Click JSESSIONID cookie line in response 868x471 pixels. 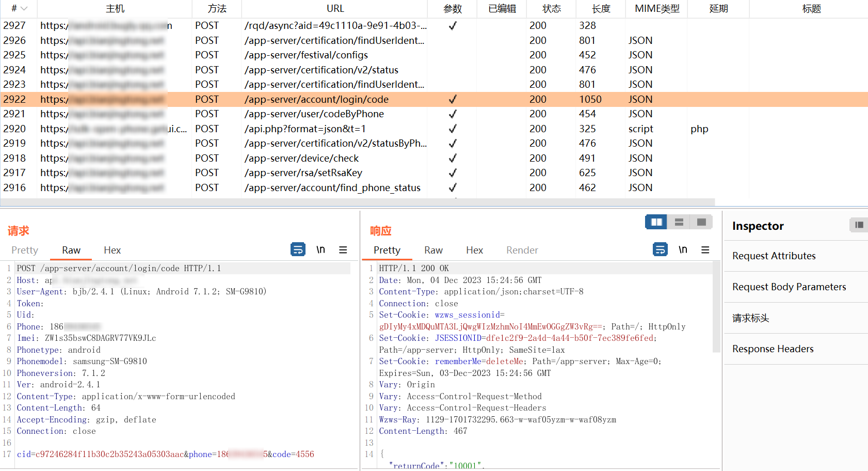(518, 338)
